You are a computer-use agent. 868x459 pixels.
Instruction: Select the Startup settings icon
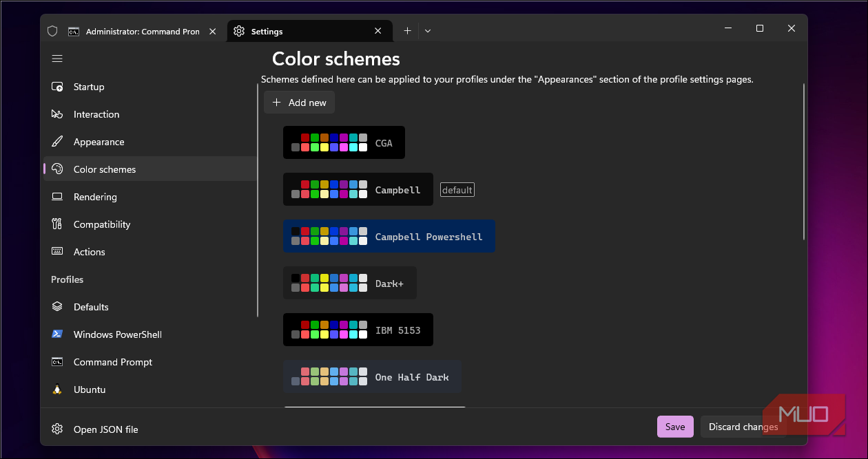[x=57, y=87]
